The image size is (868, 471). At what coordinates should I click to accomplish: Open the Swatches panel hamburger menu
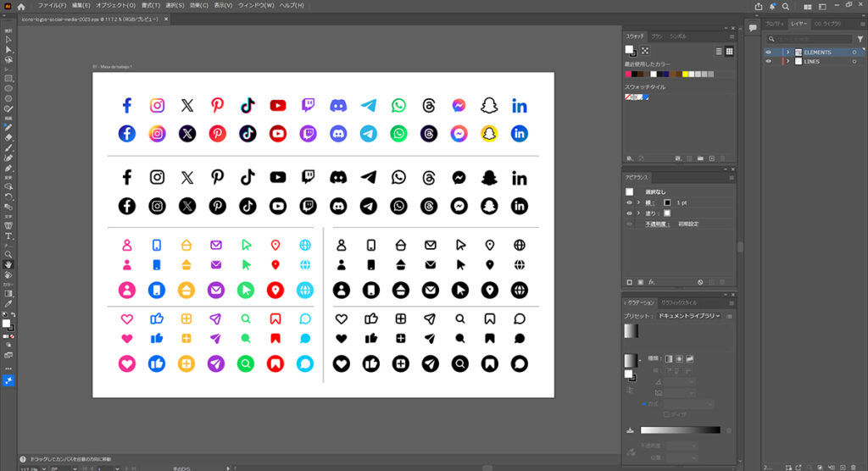[732, 36]
